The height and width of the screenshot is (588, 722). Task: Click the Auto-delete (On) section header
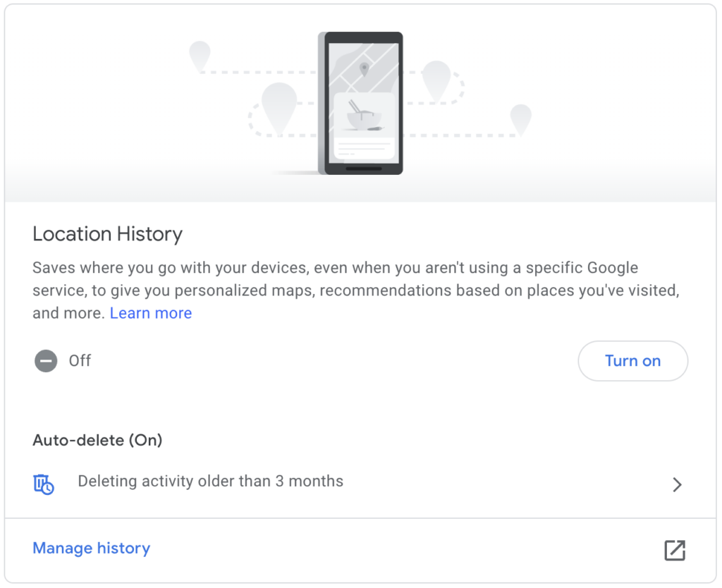click(x=97, y=440)
